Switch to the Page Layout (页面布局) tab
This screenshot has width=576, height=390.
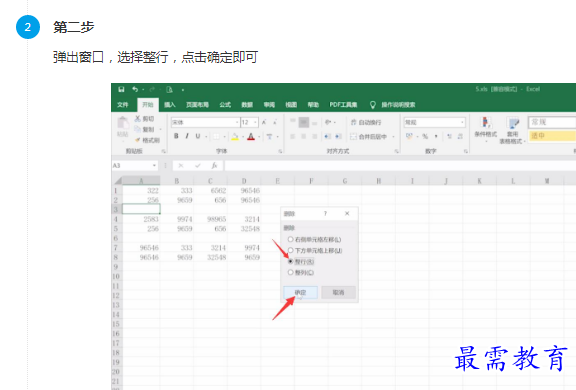point(197,105)
